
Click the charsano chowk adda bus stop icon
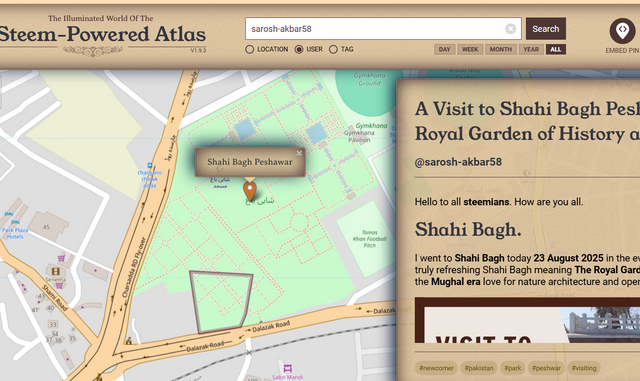[x=150, y=165]
